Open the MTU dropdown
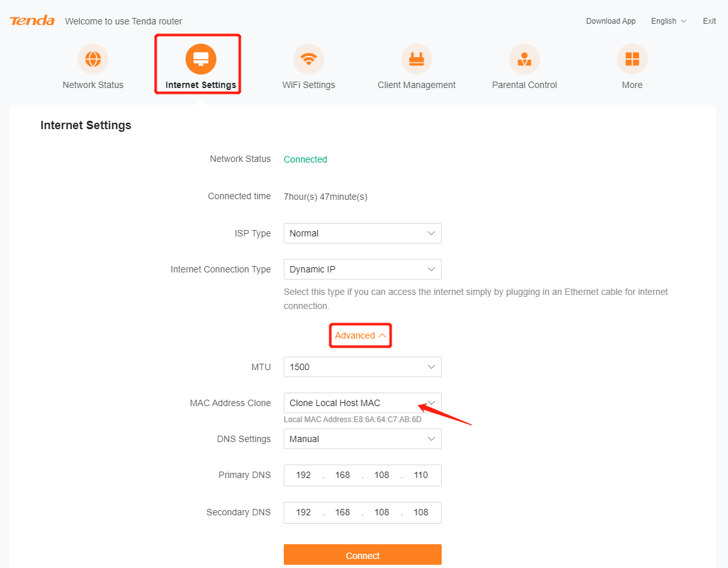728x568 pixels. coord(362,367)
